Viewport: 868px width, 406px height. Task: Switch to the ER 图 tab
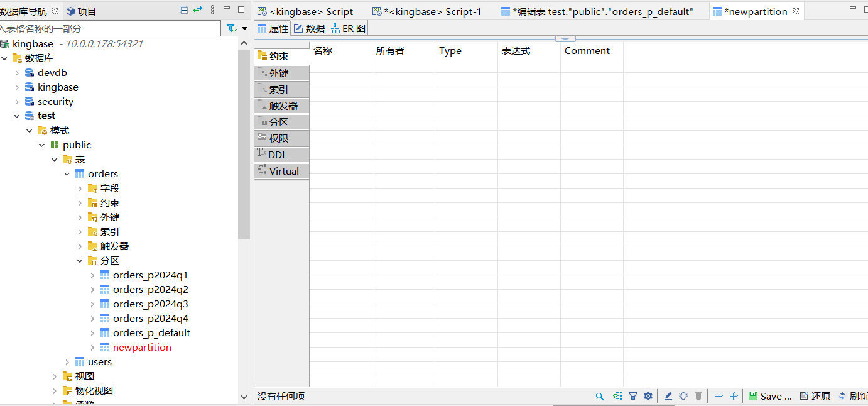tap(348, 28)
